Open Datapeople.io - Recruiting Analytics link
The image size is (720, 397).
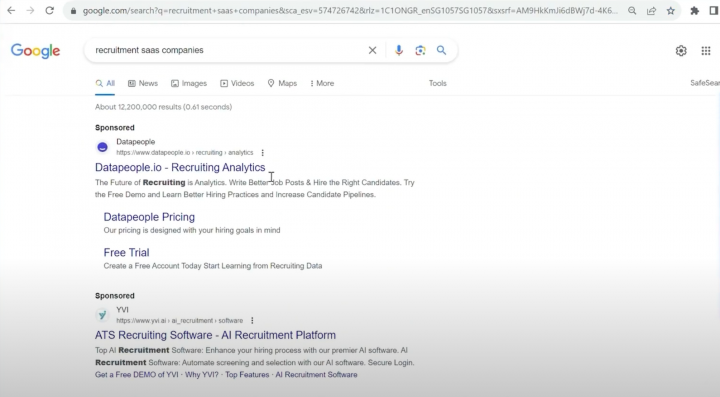point(180,167)
